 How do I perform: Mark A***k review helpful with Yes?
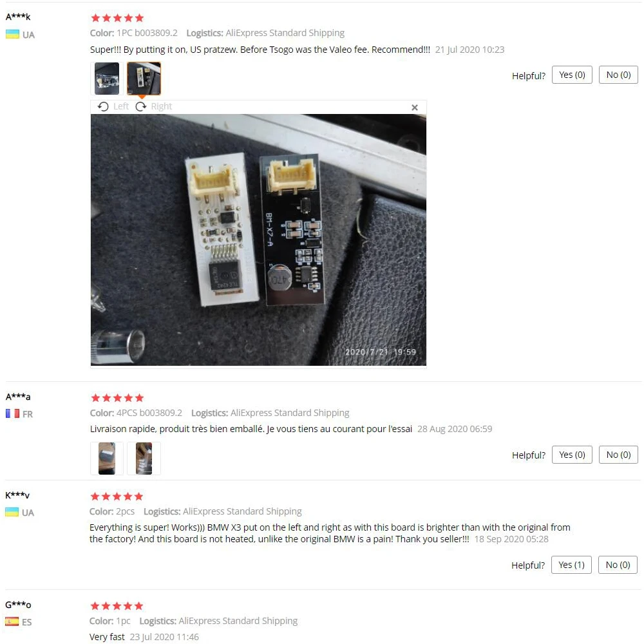[x=572, y=75]
